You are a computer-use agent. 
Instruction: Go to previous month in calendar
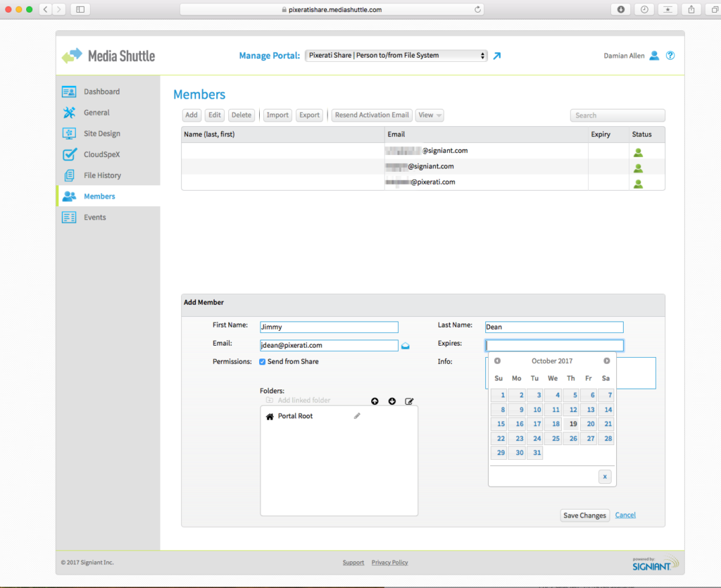tap(497, 361)
